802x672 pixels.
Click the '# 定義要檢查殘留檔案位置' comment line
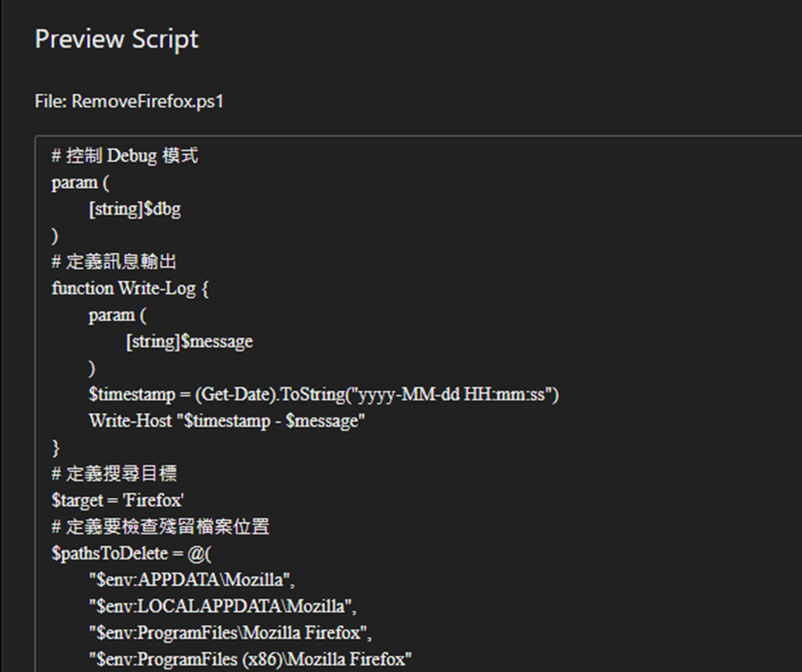[x=160, y=527]
